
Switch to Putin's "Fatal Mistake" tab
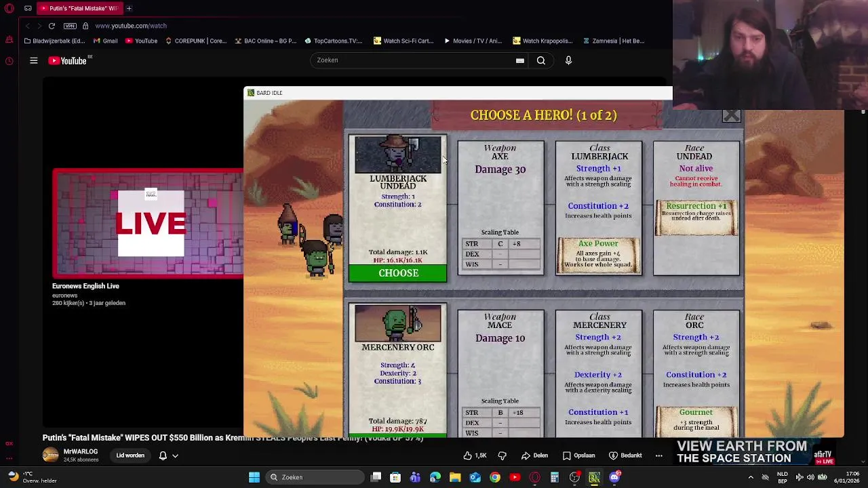80,8
